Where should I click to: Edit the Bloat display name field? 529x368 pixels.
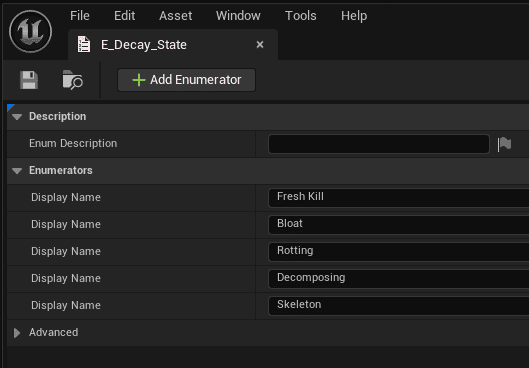click(399, 225)
